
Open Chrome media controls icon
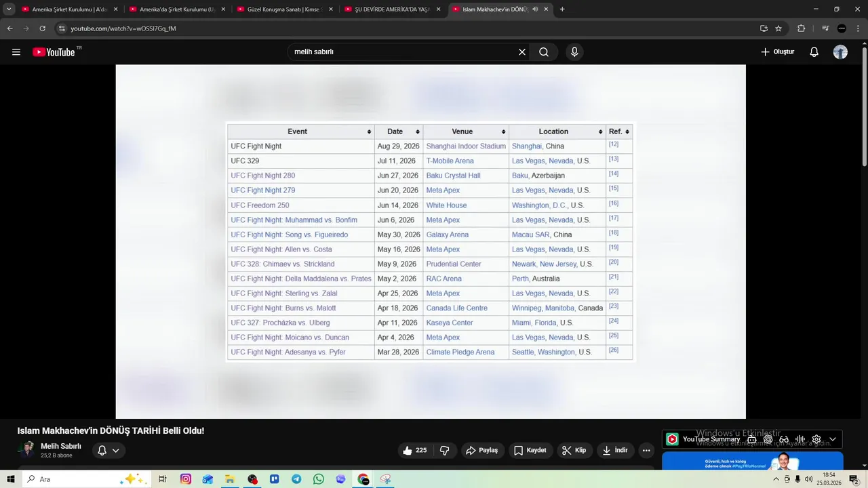pos(825,28)
